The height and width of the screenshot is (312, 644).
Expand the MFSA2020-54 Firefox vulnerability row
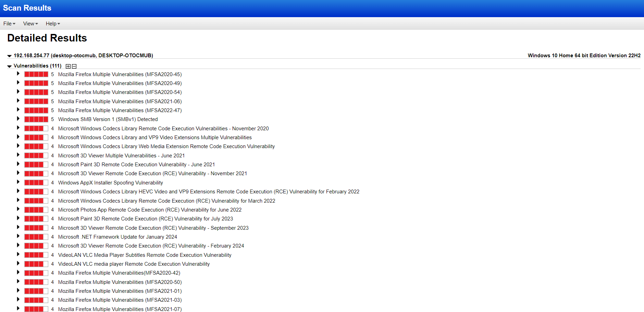click(18, 92)
